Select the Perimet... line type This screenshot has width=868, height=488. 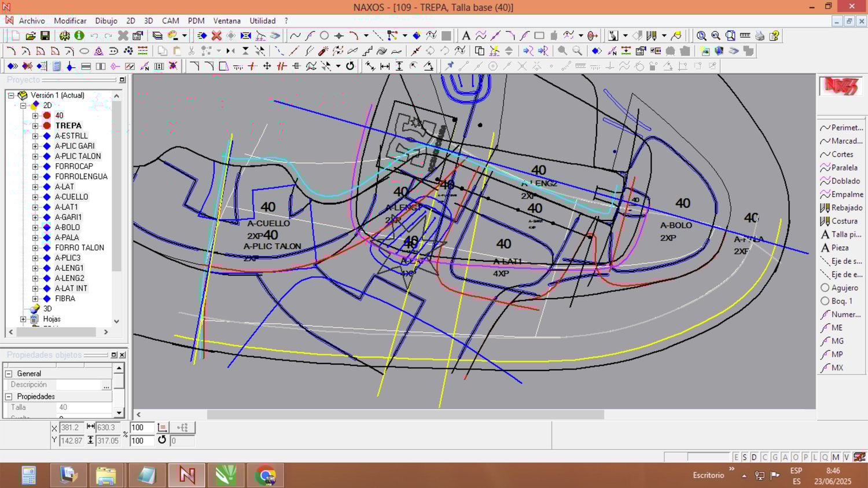[x=841, y=128]
